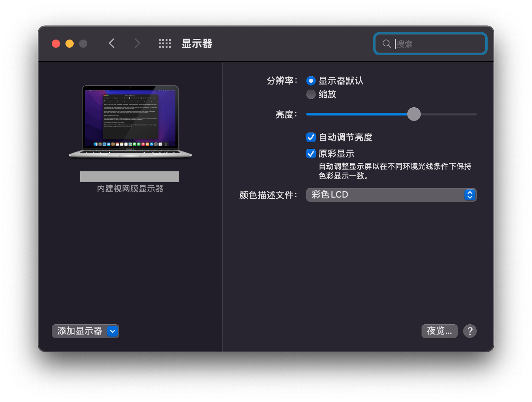Uncheck the 原彩显示 checkbox
This screenshot has width=532, height=402.
(x=311, y=154)
